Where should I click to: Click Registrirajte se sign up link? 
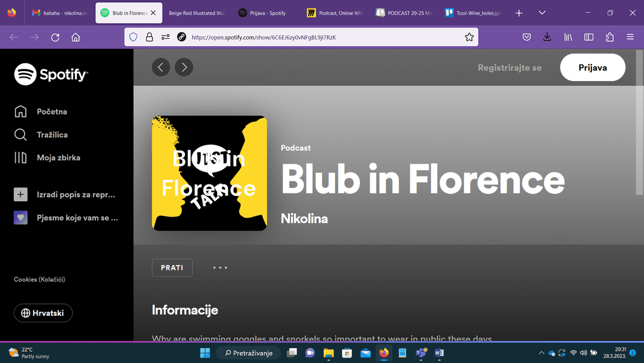[509, 67]
